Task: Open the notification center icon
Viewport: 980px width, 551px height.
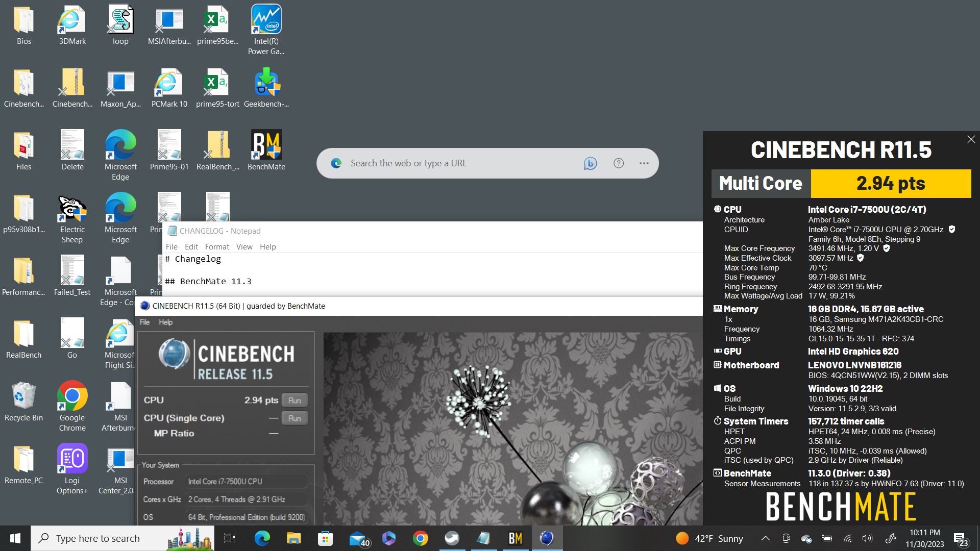Action: (961, 539)
